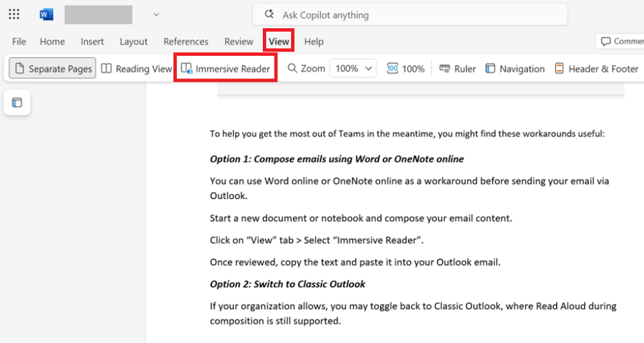Click the 'Option 1: Compose emails using Word' heading
The height and width of the screenshot is (343, 644).
tap(336, 159)
